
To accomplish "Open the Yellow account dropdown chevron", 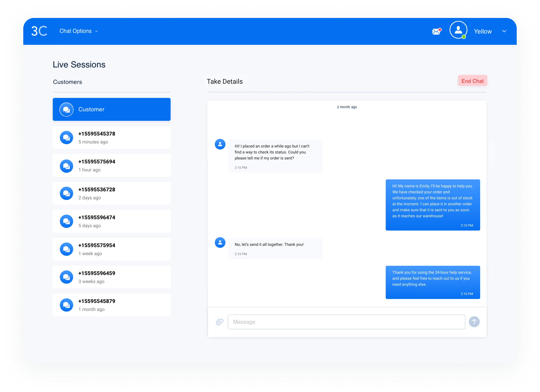I will (x=504, y=31).
